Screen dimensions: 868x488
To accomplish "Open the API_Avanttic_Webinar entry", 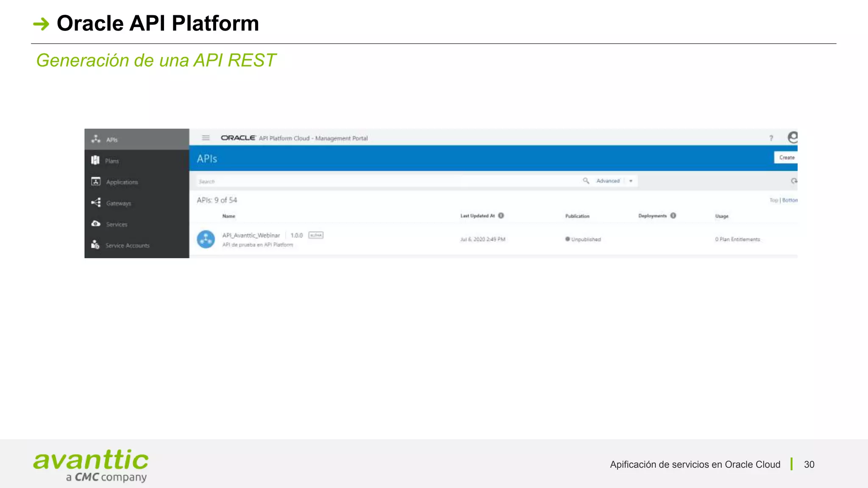I will point(251,236).
